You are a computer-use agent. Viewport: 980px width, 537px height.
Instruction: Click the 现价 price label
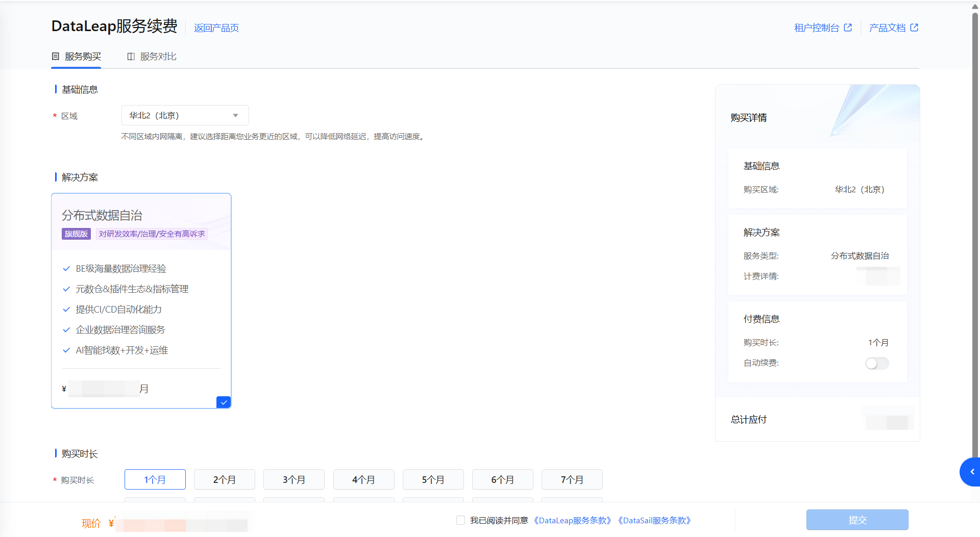[91, 523]
